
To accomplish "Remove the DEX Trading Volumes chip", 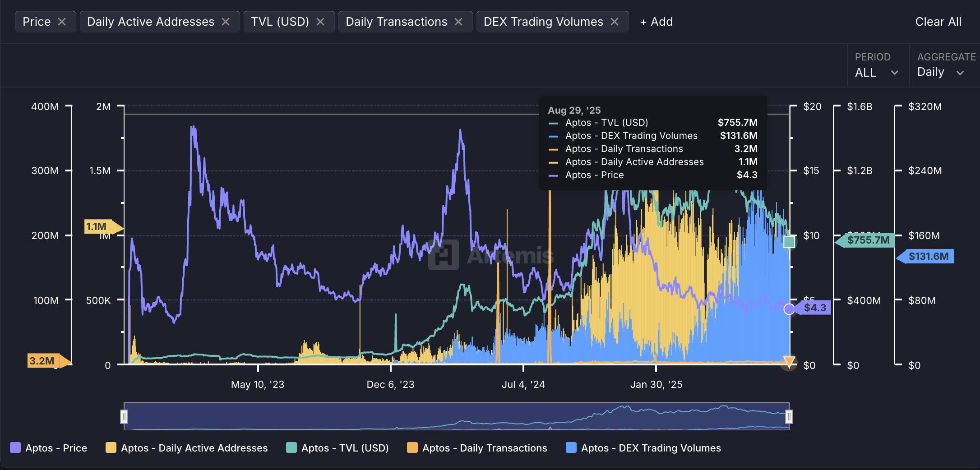I will pyautogui.click(x=615, y=22).
